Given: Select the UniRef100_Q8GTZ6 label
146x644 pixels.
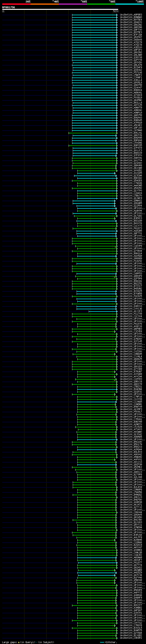Looking at the screenshot, I should 131,135.
